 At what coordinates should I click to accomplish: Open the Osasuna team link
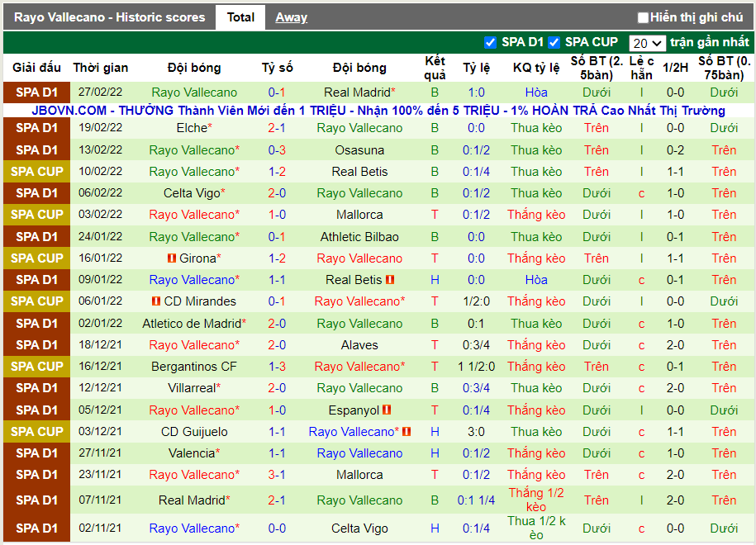point(359,150)
